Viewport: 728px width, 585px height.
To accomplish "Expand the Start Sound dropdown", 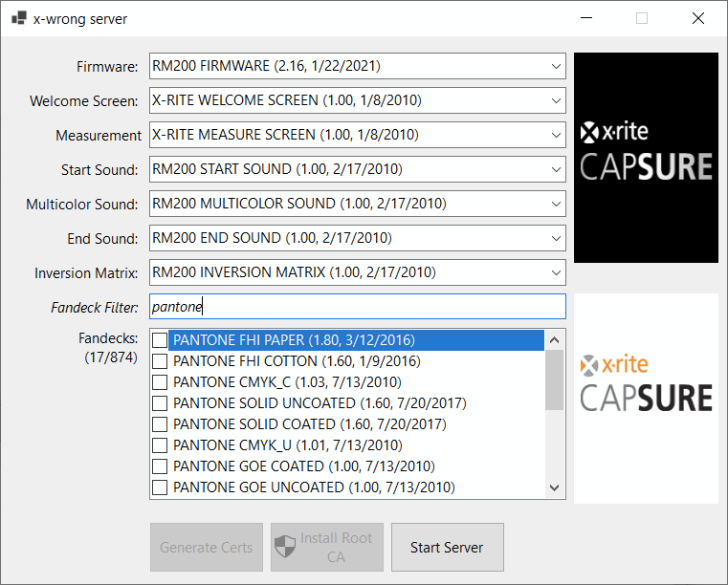I will [358, 169].
